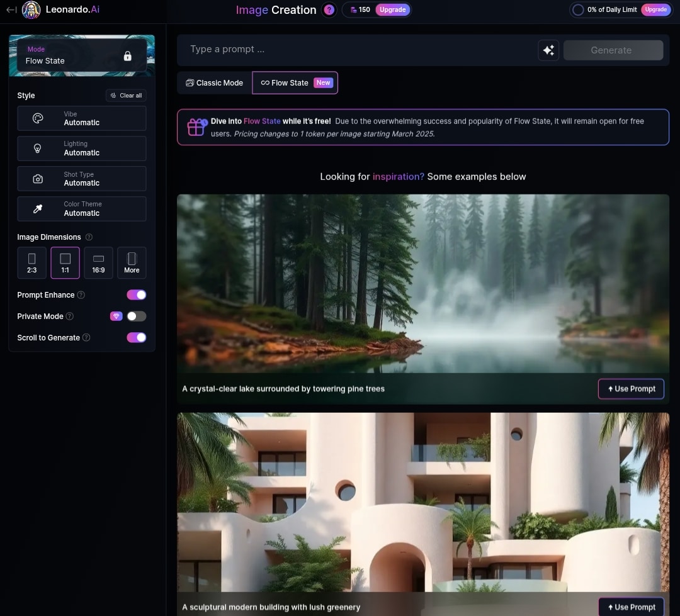Enable the Private Mode switch
680x616 pixels.
coord(136,316)
